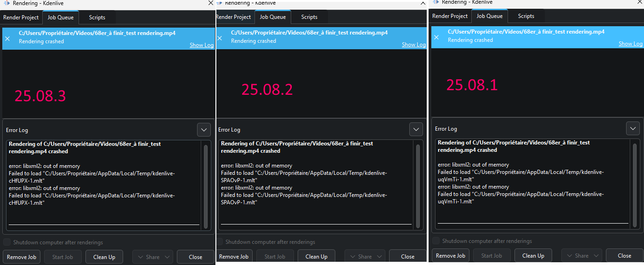
Task: Expand the Share menu in the 25.08.1 window
Action: (582, 256)
